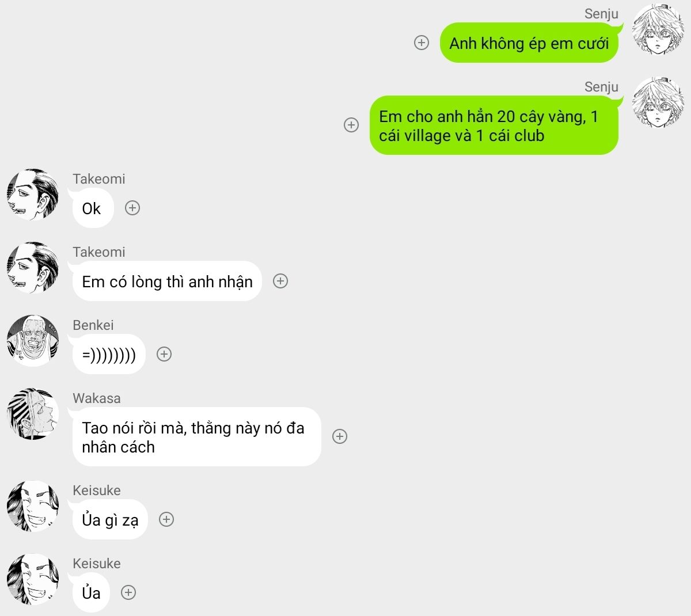Open Takeomi's avatar next to "Ok"
The width and height of the screenshot is (691, 616).
[33, 194]
